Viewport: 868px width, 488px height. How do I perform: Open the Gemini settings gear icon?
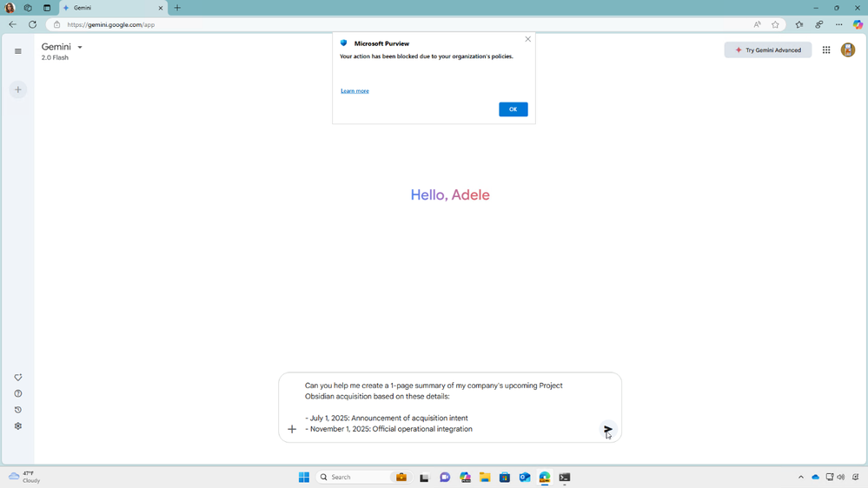(18, 426)
